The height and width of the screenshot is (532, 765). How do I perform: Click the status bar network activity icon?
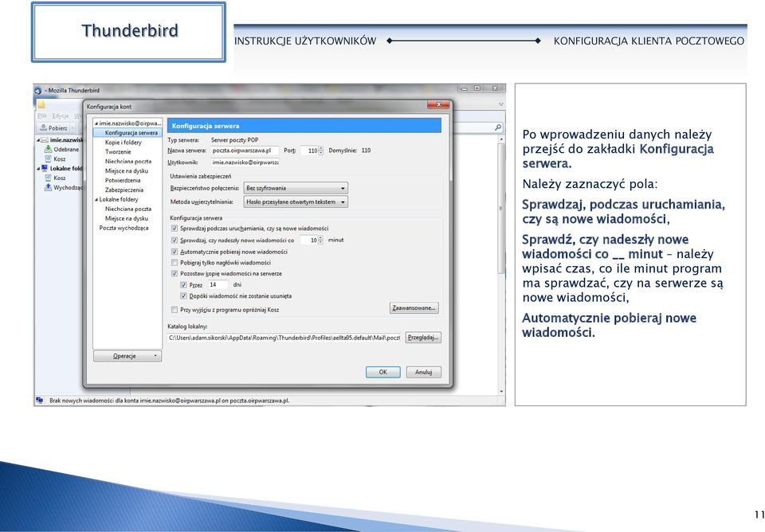coord(39,401)
